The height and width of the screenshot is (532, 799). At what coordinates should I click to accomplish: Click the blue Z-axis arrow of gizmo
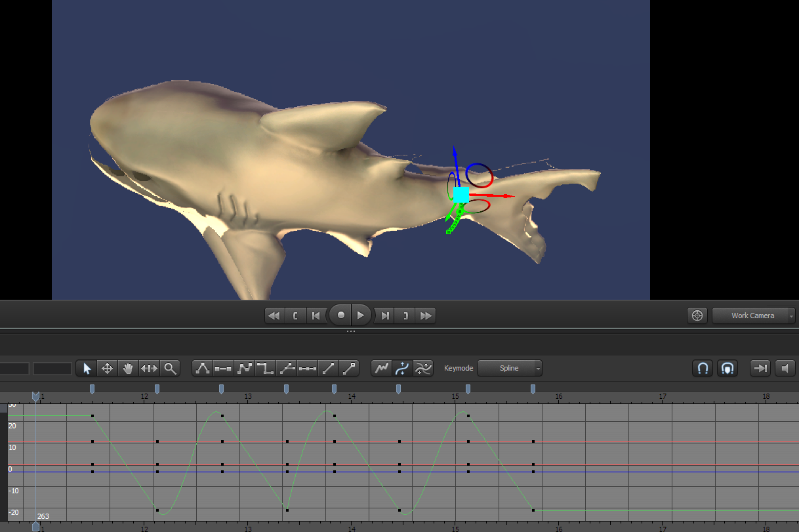point(455,167)
